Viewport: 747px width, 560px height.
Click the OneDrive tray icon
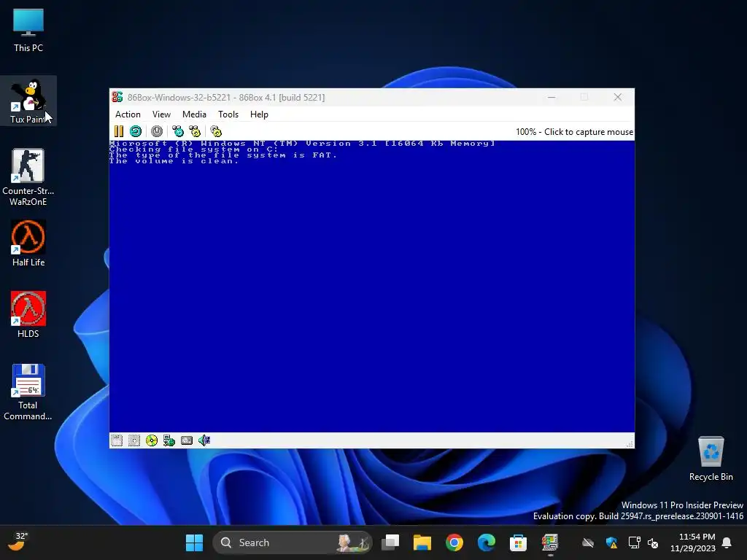[588, 542]
